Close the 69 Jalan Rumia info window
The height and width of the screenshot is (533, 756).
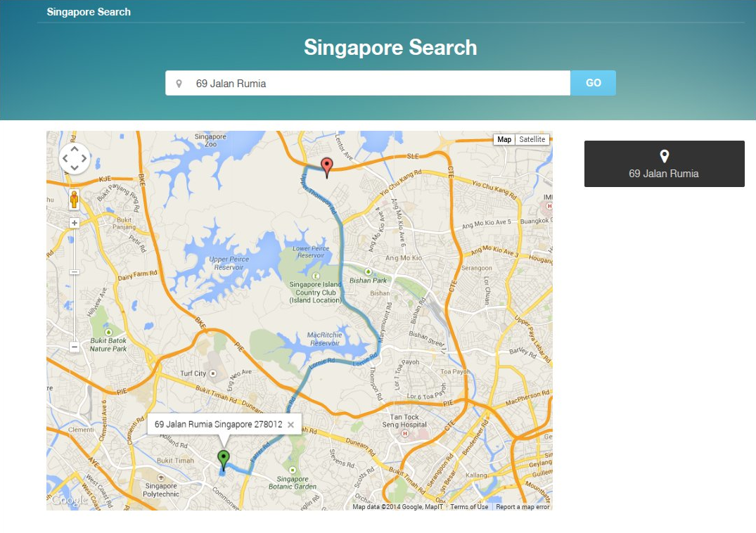[290, 424]
